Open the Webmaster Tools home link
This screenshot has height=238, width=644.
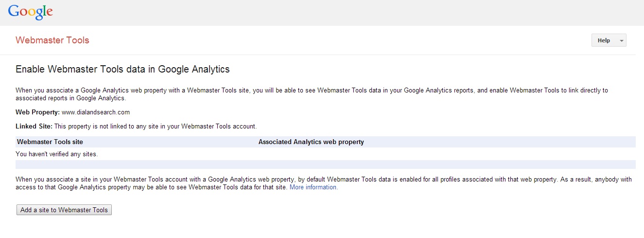(x=52, y=40)
